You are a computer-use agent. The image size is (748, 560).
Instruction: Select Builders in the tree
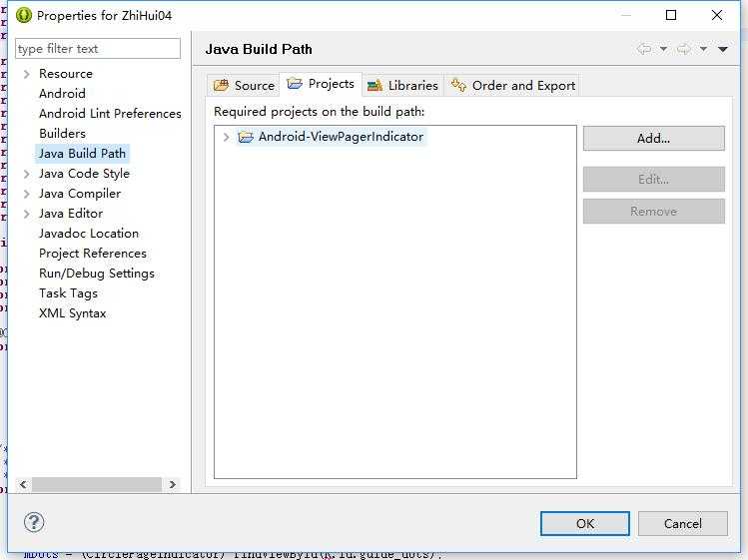[63, 134]
